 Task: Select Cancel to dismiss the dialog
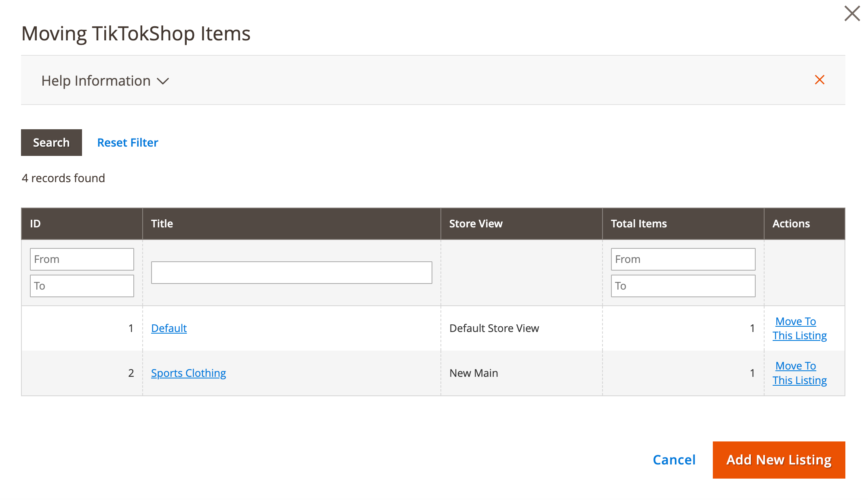(674, 459)
